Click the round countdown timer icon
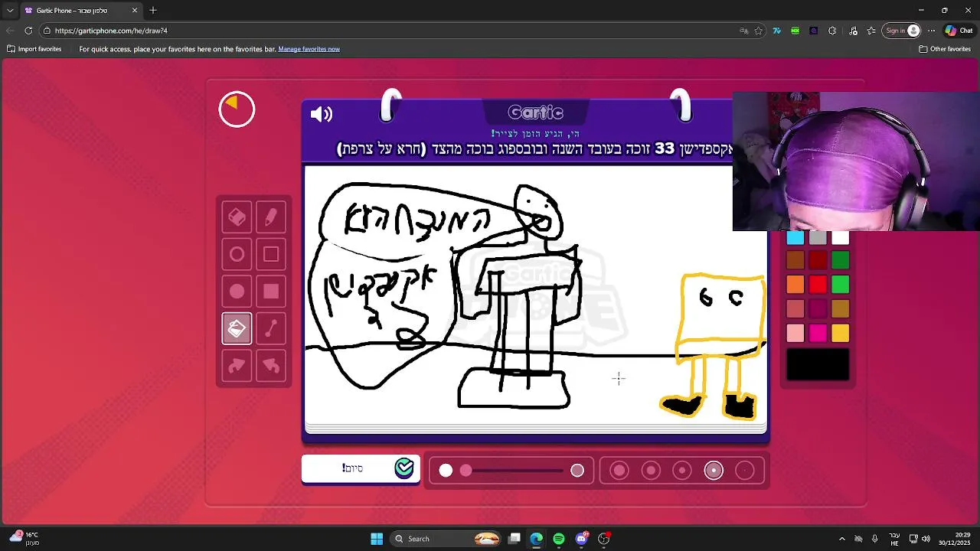Screen dimensions: 980x551 237,109
